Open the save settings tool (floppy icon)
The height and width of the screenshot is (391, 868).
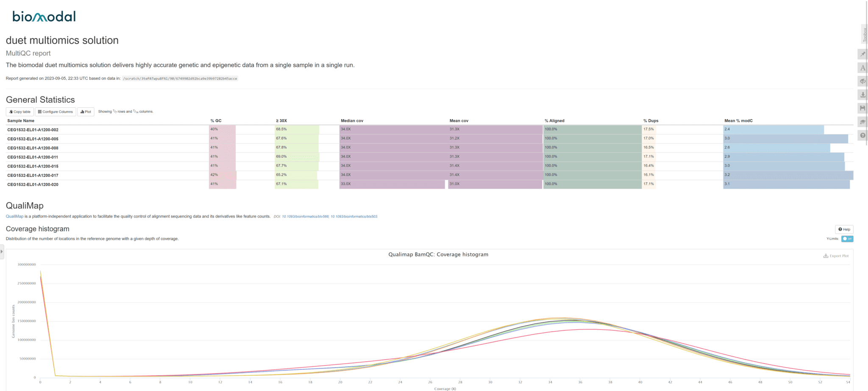pos(862,108)
